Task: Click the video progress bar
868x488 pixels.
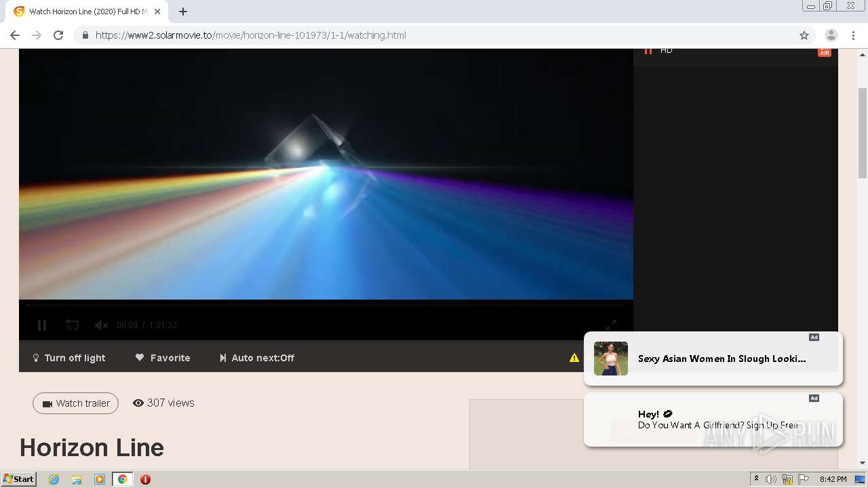Action: pyautogui.click(x=326, y=304)
